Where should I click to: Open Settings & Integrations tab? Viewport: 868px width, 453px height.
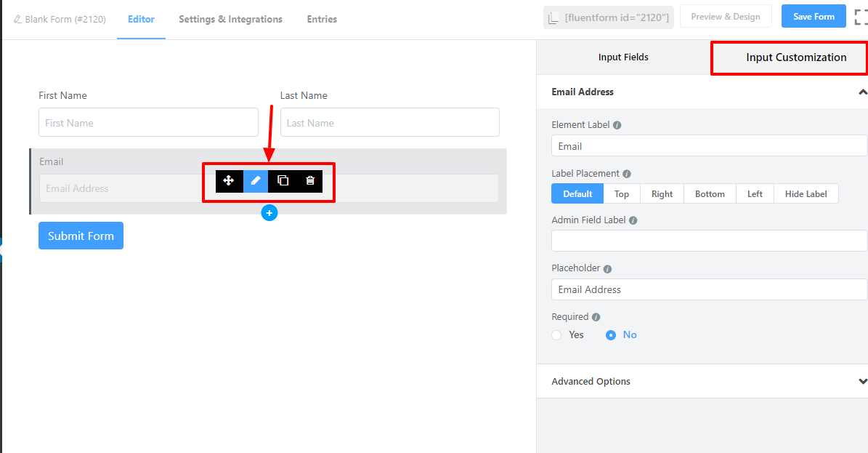click(x=230, y=20)
